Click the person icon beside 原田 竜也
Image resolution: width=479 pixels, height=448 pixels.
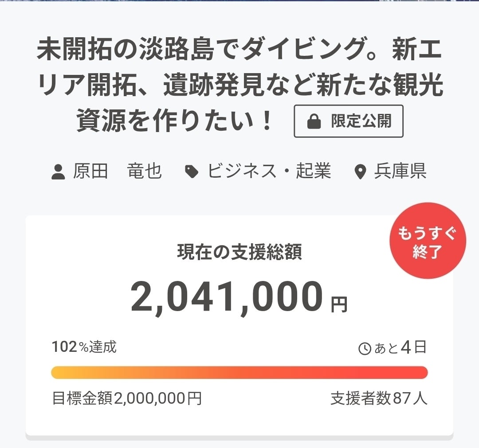click(59, 171)
